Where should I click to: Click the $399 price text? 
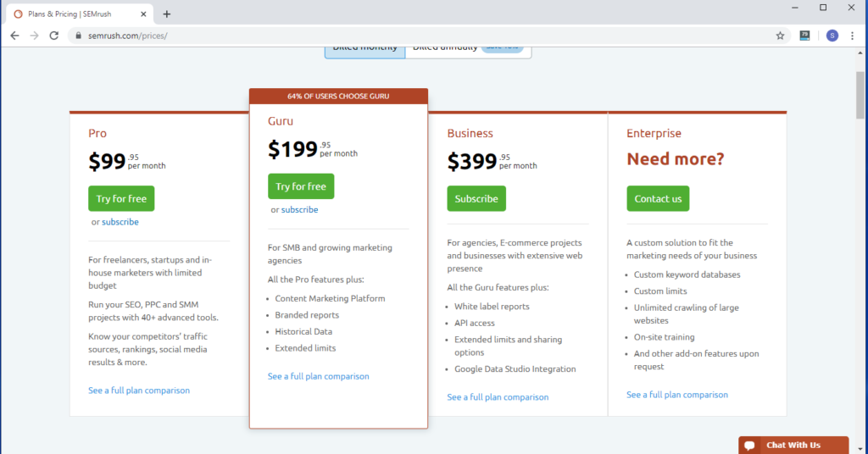coord(472,162)
